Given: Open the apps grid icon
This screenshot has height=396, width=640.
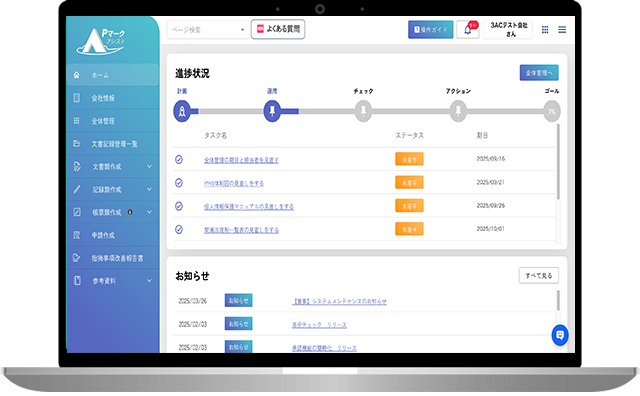Looking at the screenshot, I should click(545, 30).
